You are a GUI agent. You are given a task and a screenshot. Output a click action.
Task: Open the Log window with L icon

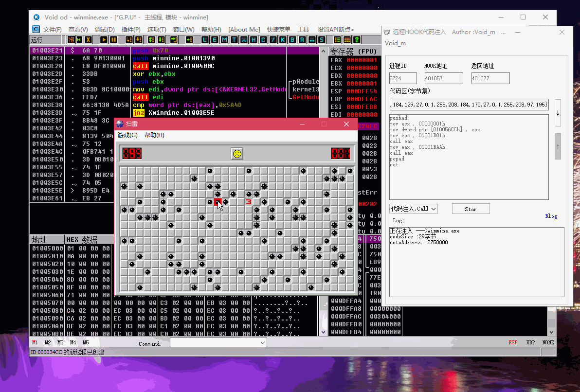[x=205, y=39]
